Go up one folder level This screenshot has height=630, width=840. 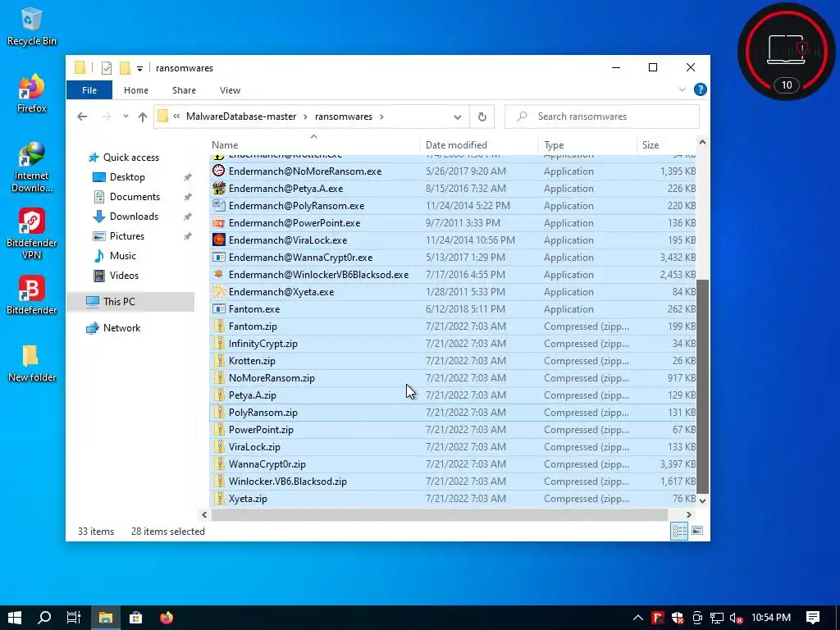142,116
